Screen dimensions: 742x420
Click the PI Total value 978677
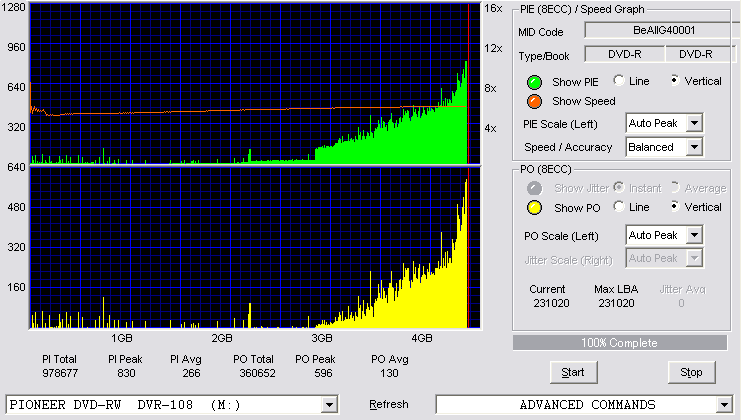pos(60,374)
